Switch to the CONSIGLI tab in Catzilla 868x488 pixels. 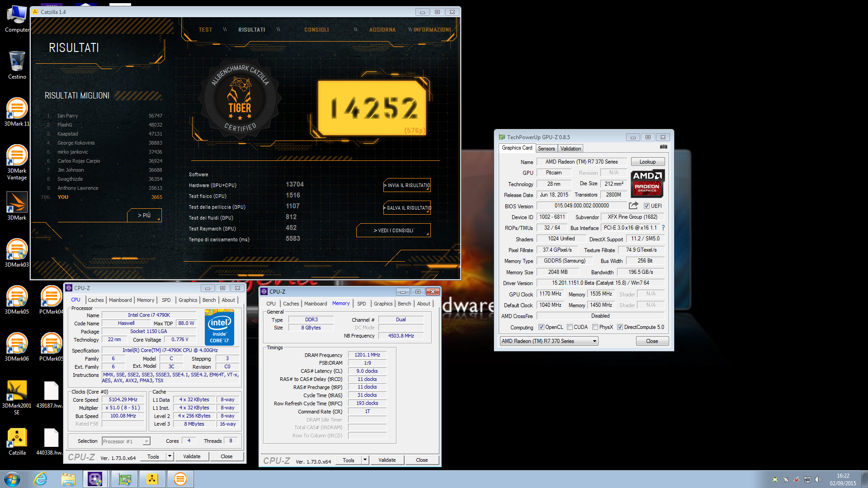point(316,30)
